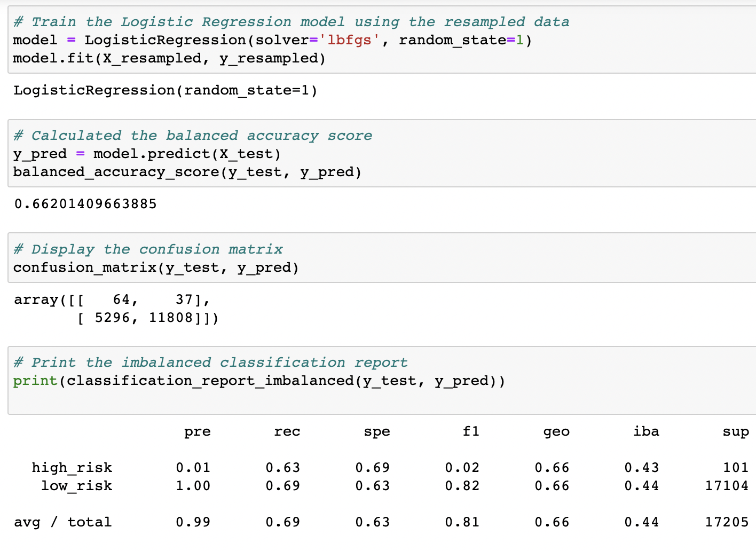Click the confusion matrix value 37
Screen dimensions: 756x551
coord(184,300)
